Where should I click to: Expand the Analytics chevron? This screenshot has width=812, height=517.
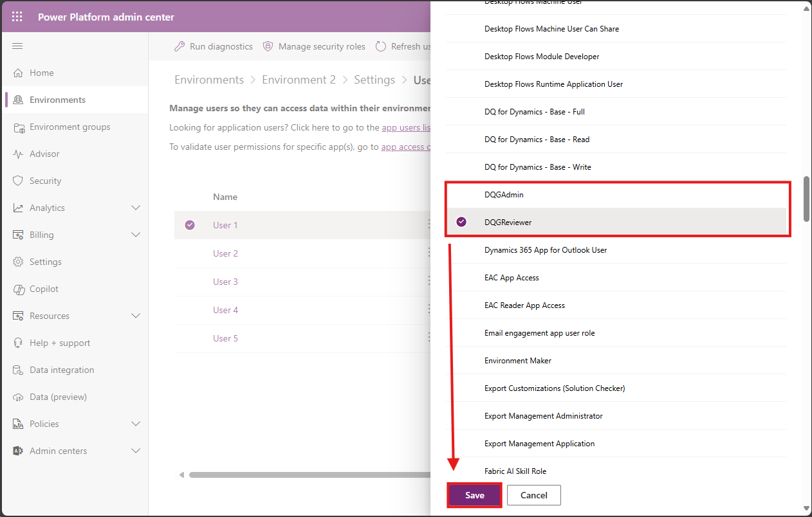point(136,208)
